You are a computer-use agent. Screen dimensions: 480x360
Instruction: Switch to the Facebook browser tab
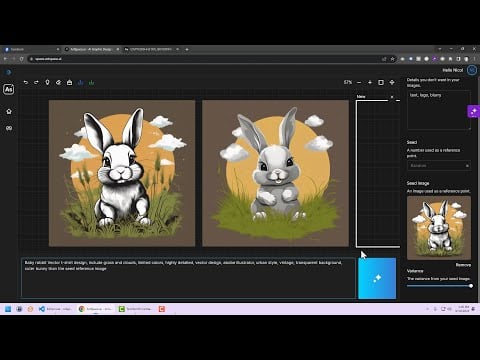pyautogui.click(x=32, y=49)
